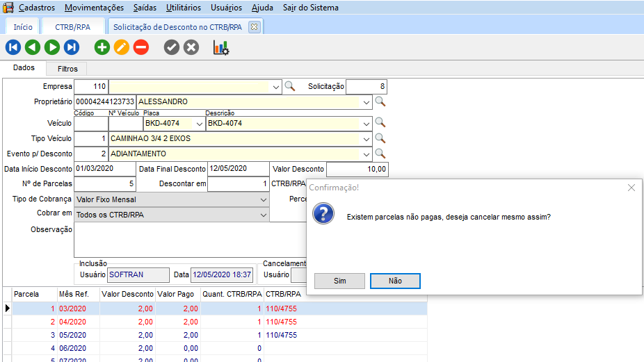Open the Placa dropdown list
The image size is (644, 362).
pos(200,123)
